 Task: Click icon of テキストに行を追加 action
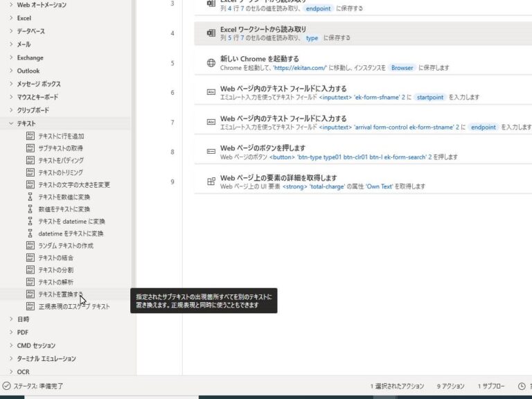tap(30, 136)
